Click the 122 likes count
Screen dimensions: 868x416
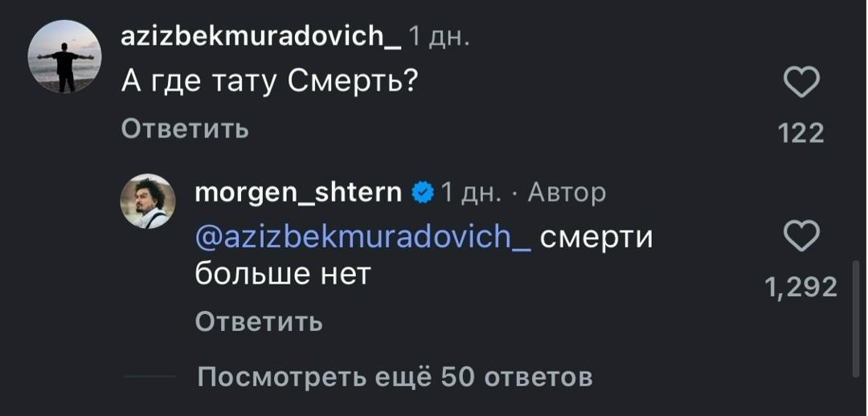point(801,133)
